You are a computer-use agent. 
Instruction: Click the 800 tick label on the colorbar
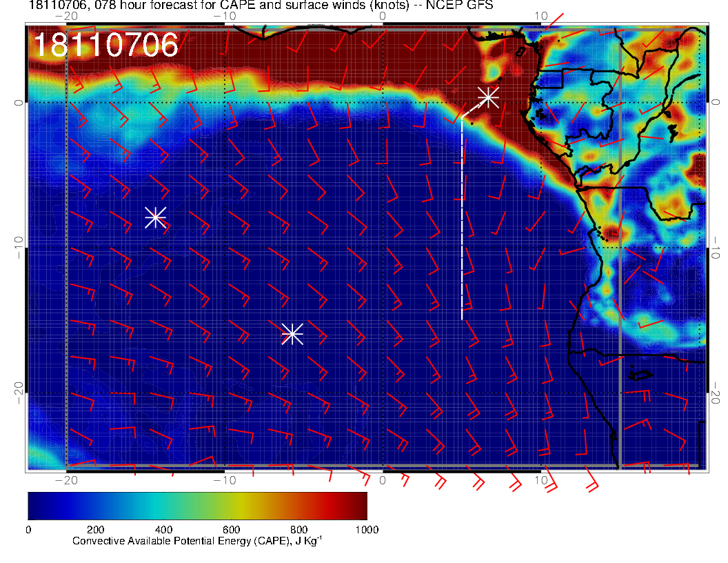(x=299, y=530)
